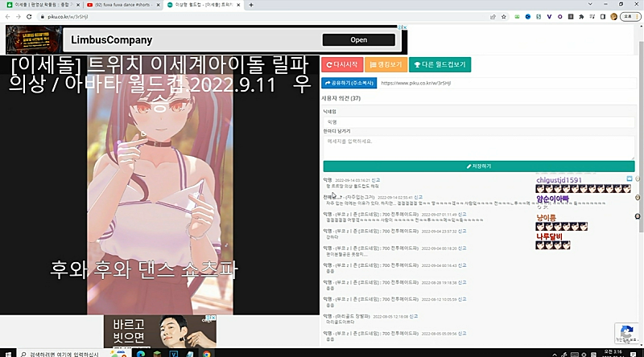The height and width of the screenshot is (357, 644).
Task: Click the blue 공유하기 share button
Action: click(349, 83)
